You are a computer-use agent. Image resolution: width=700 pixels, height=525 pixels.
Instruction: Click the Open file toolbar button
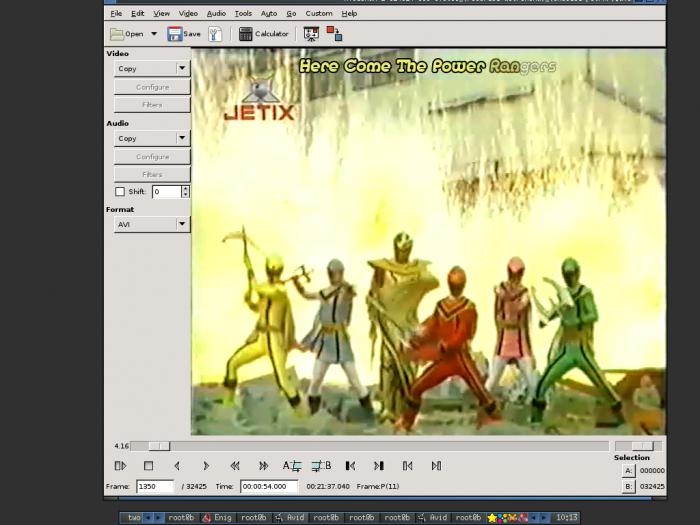pyautogui.click(x=127, y=34)
